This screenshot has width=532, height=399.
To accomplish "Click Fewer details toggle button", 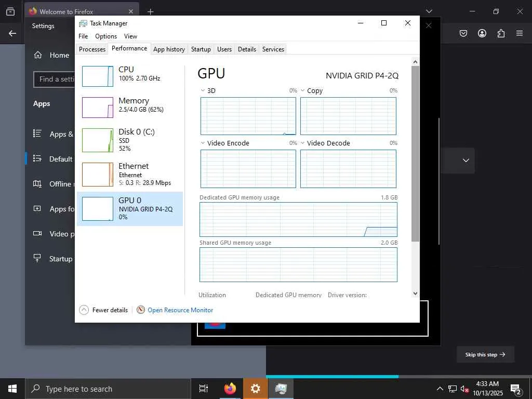I will coord(103,310).
